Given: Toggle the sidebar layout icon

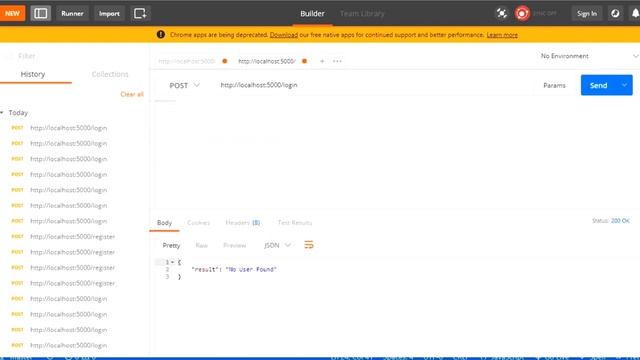Looking at the screenshot, I should point(40,13).
